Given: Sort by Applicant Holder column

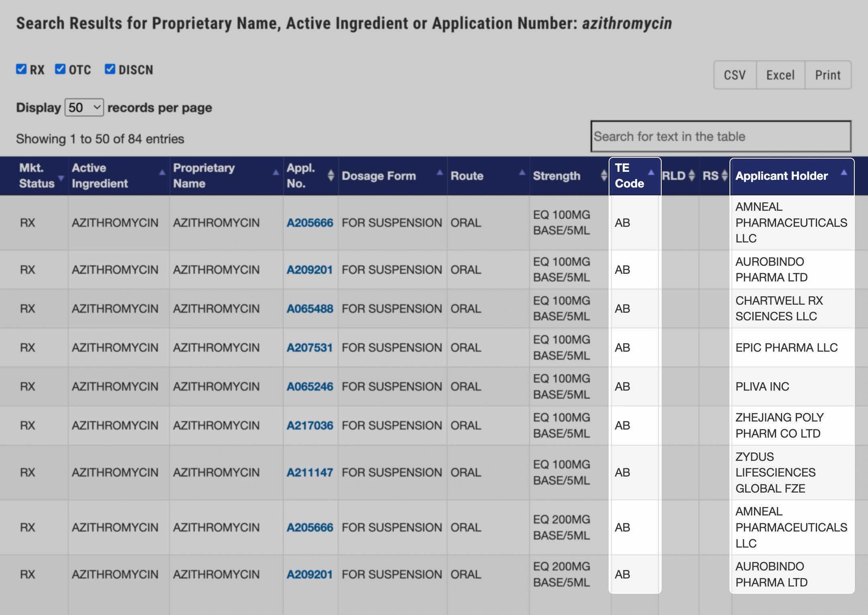Looking at the screenshot, I should pyautogui.click(x=792, y=176).
